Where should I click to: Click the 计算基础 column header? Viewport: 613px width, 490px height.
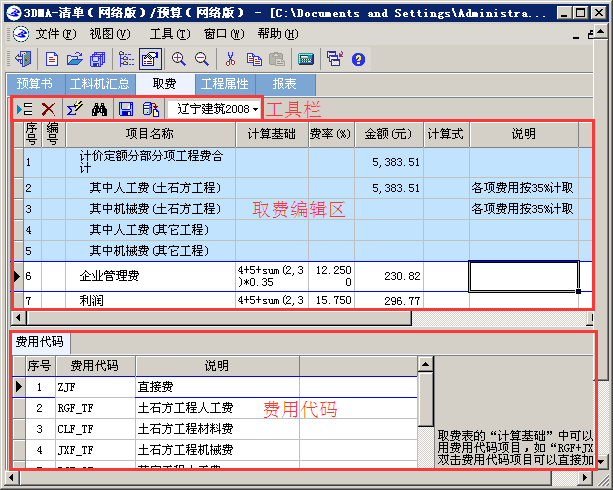[x=271, y=134]
